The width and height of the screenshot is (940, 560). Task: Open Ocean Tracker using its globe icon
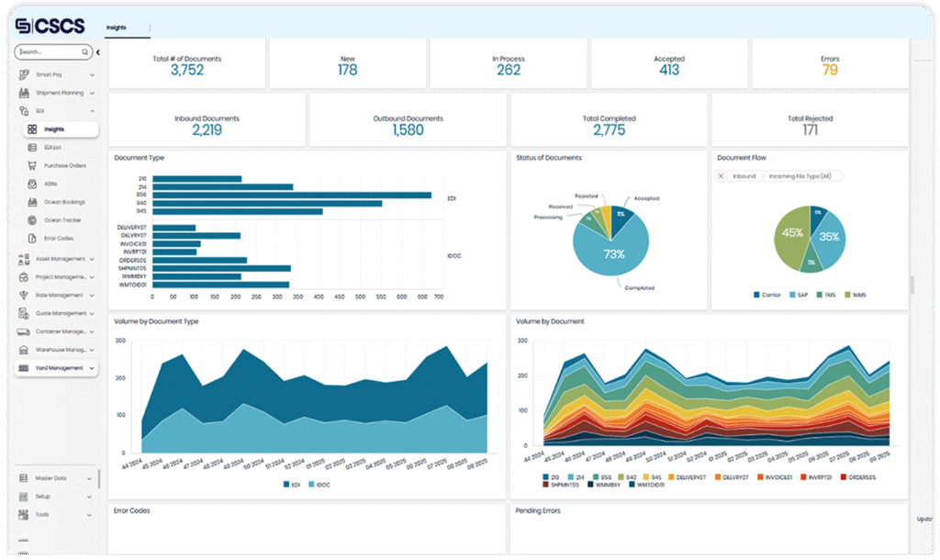click(30, 220)
